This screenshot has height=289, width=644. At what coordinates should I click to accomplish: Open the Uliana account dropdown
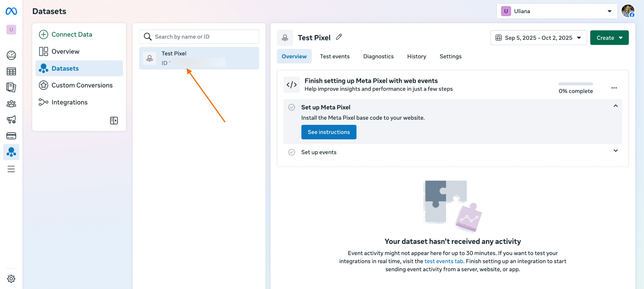point(557,11)
